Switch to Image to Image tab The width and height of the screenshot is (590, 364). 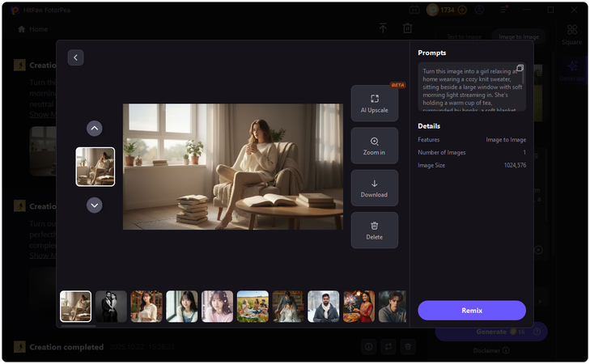coord(519,37)
